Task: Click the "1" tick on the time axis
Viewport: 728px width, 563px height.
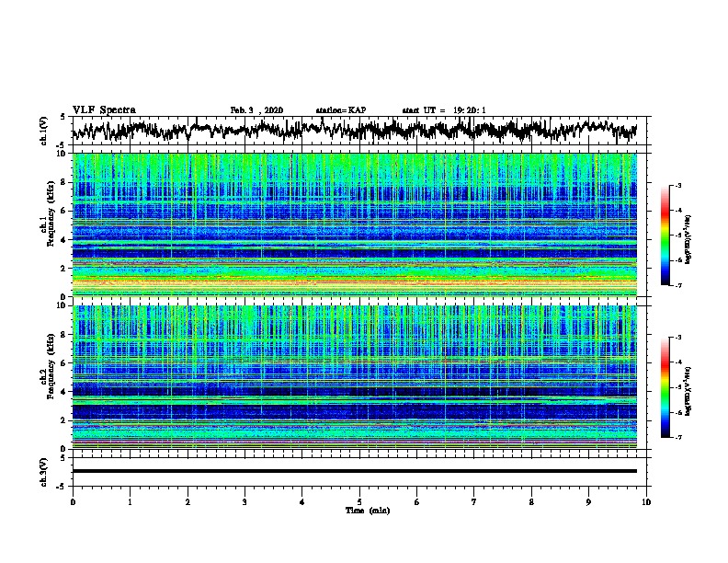Action: click(x=130, y=502)
